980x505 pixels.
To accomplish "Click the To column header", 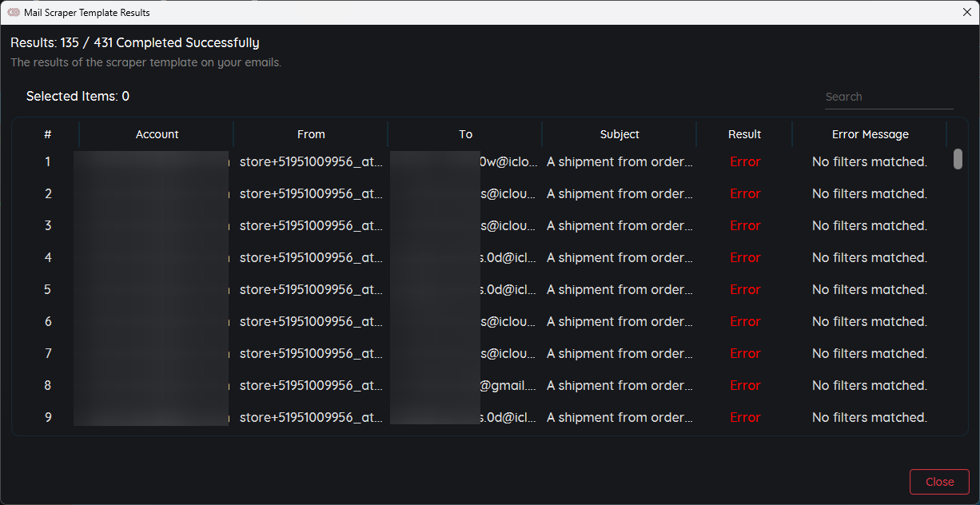I will coord(465,134).
